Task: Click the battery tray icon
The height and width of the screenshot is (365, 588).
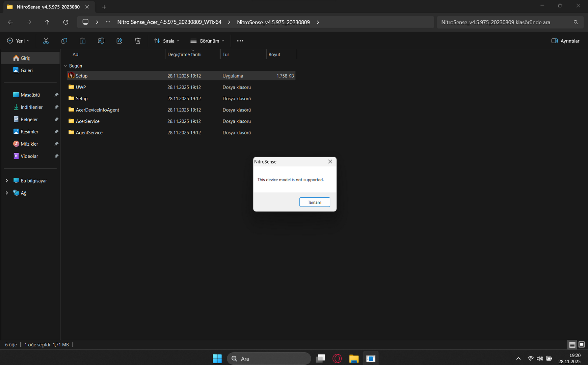Action: pos(549,359)
